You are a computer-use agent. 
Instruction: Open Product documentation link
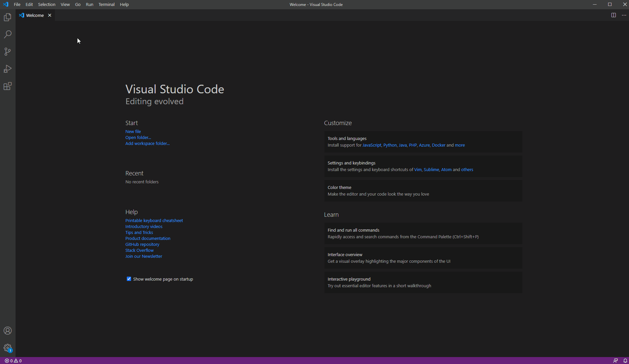(148, 238)
